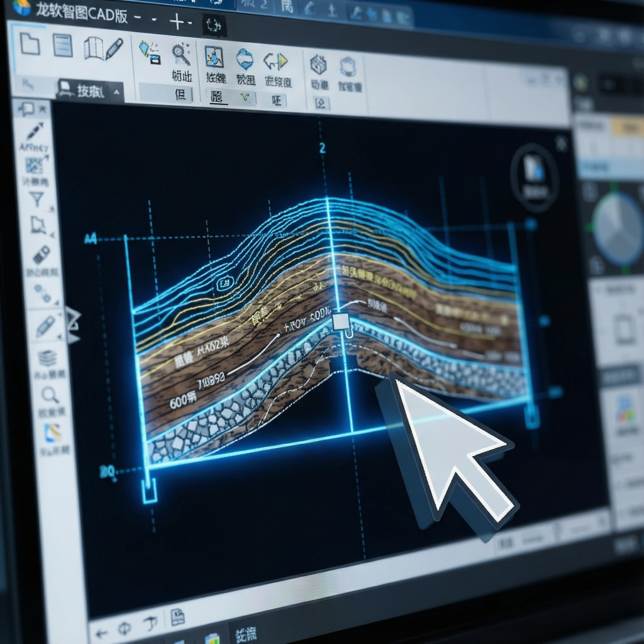Click the circle with vertical line icon in the bottom bar
Screen dimensions: 644x644
[x=125, y=628]
